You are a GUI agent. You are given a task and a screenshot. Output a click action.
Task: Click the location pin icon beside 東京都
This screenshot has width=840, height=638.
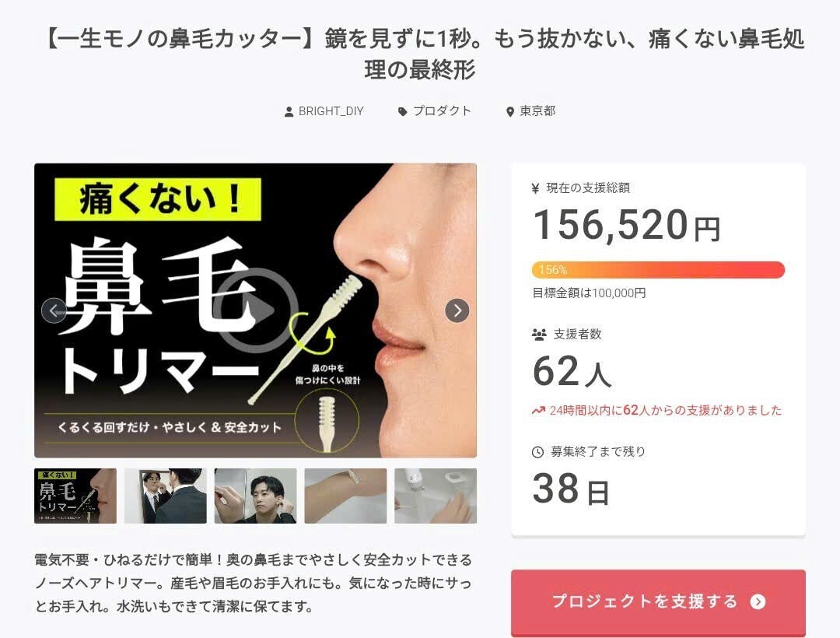[510, 112]
